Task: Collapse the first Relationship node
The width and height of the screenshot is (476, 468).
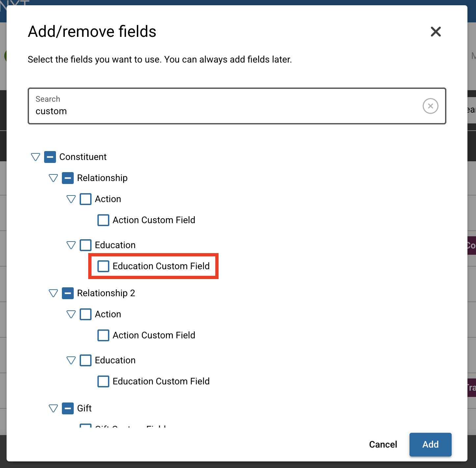Action: coord(53,178)
